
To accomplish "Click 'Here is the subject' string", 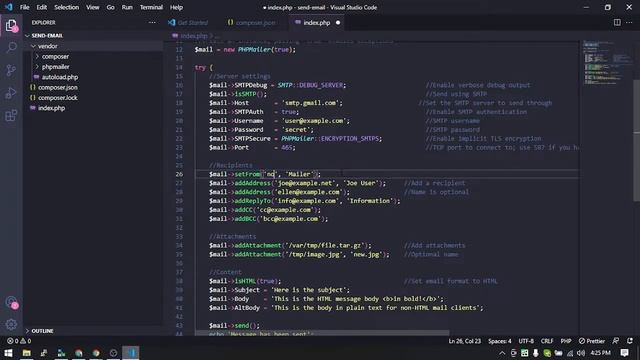I will pos(309,290).
